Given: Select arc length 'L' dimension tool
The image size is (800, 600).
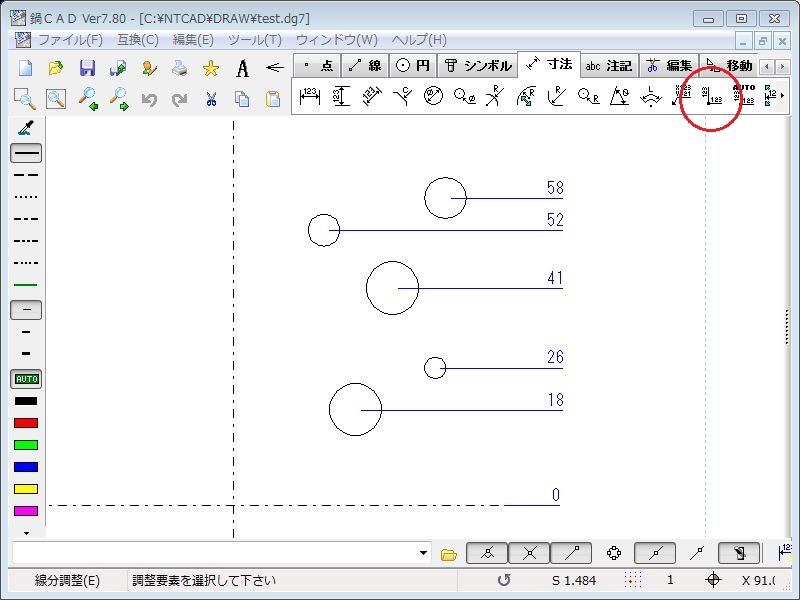Looking at the screenshot, I should [651, 96].
